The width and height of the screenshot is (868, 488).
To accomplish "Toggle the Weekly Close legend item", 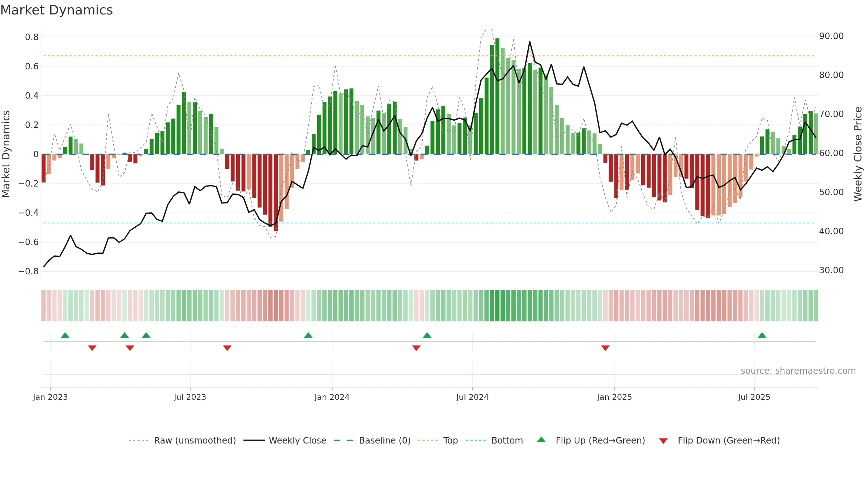I will [x=285, y=440].
